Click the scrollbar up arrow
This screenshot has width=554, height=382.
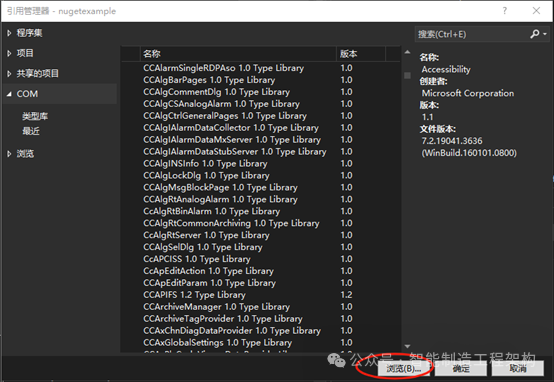(407, 52)
